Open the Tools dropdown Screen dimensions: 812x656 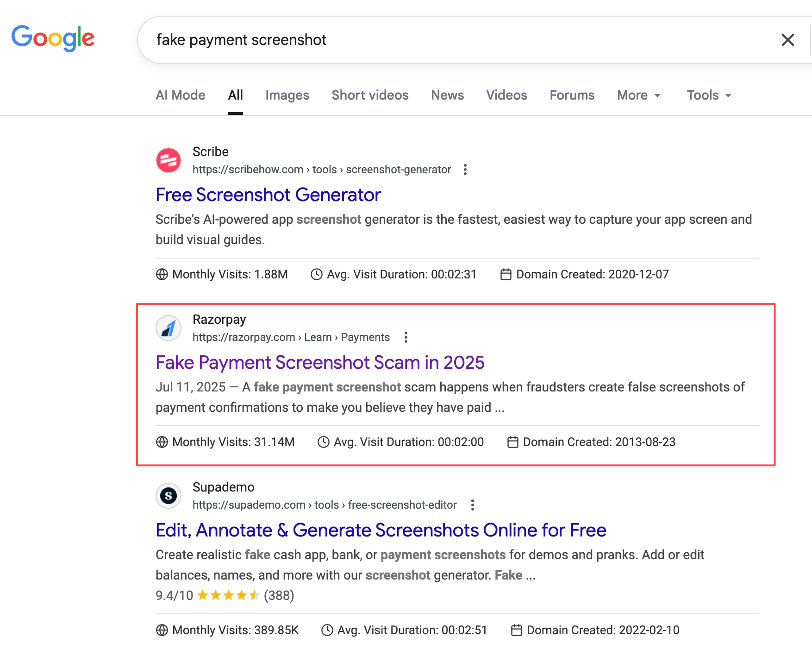(709, 95)
